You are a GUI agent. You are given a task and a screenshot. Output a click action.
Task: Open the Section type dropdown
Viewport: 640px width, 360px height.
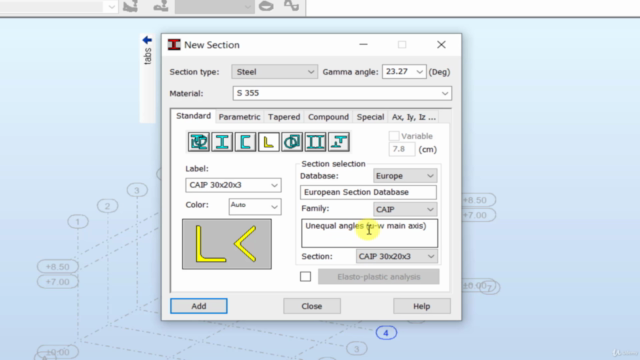(274, 72)
